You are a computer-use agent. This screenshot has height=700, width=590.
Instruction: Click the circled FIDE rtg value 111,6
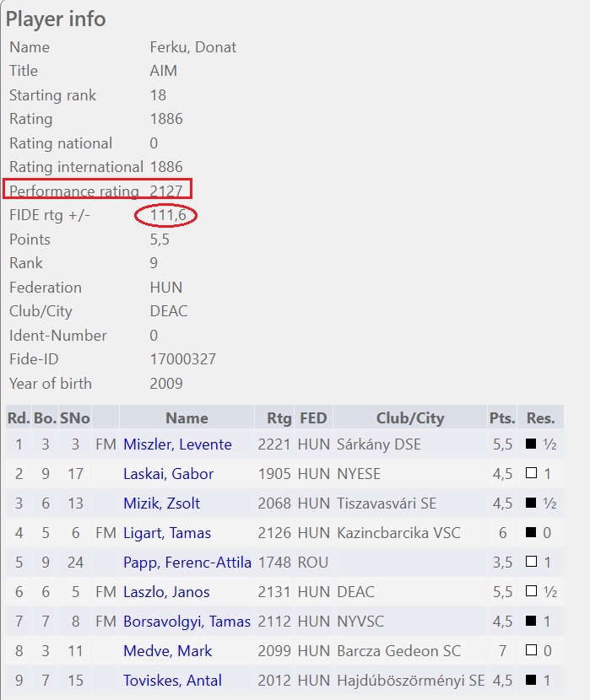(x=167, y=216)
